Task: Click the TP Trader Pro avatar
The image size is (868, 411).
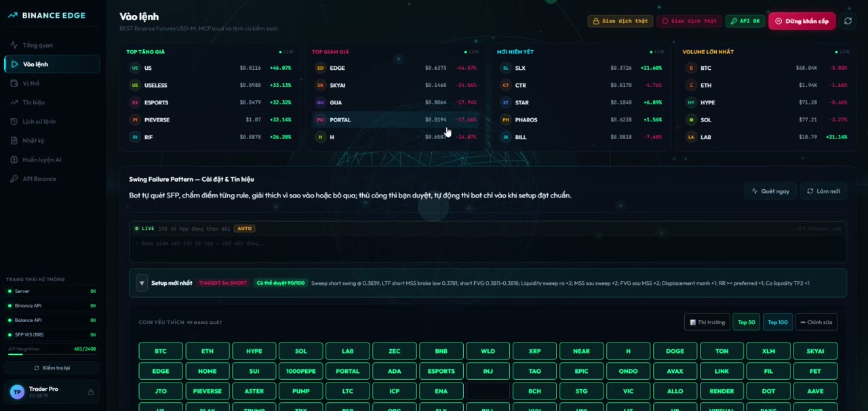Action: click(x=18, y=392)
